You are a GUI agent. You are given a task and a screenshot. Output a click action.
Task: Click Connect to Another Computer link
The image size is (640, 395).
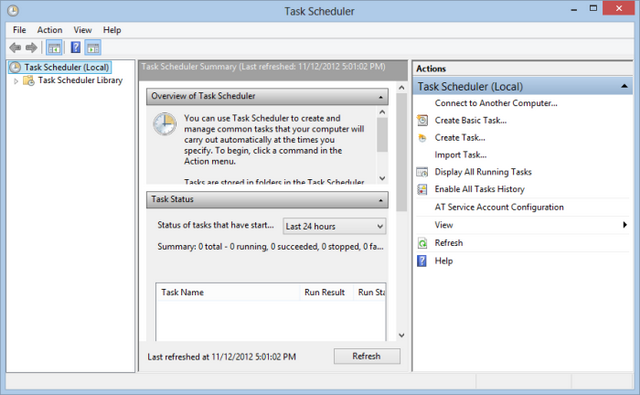pyautogui.click(x=496, y=103)
